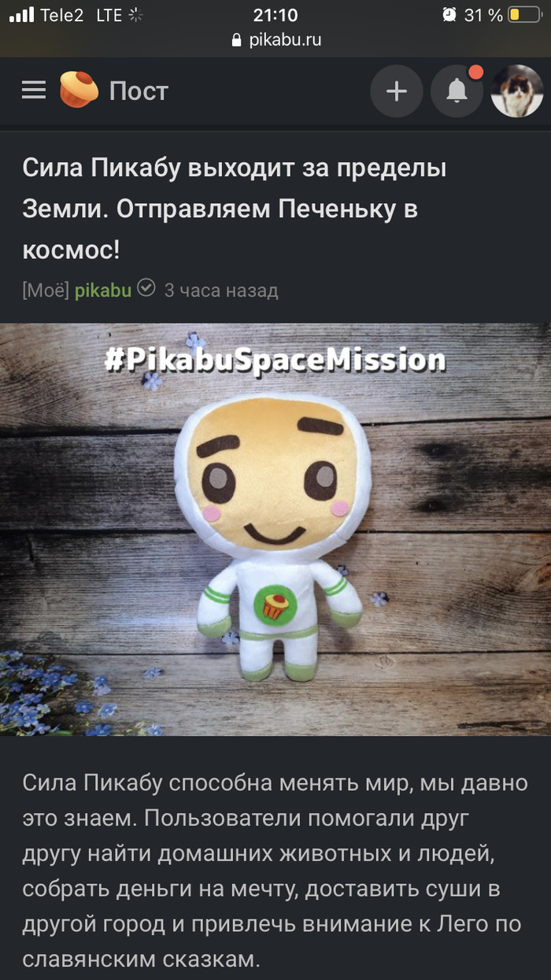Open the pikabu author link
551x980 pixels.
[103, 290]
